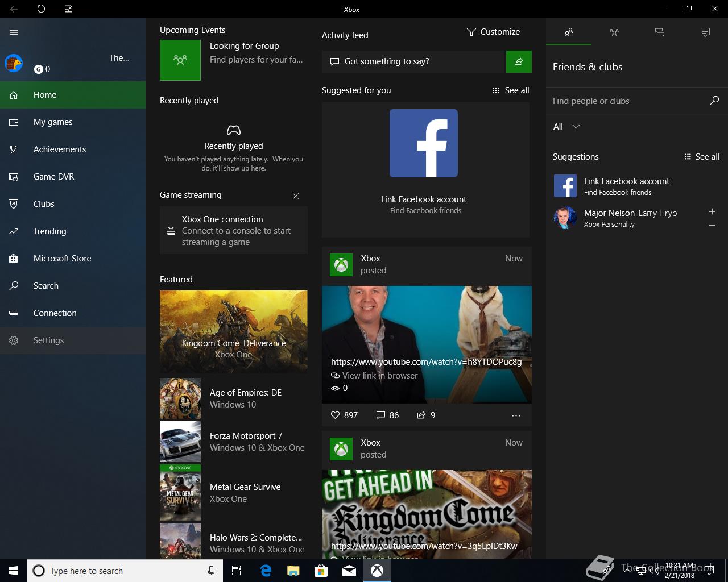The height and width of the screenshot is (582, 728).
Task: Open Metal Gear Survive thumbnail
Action: pos(180,493)
